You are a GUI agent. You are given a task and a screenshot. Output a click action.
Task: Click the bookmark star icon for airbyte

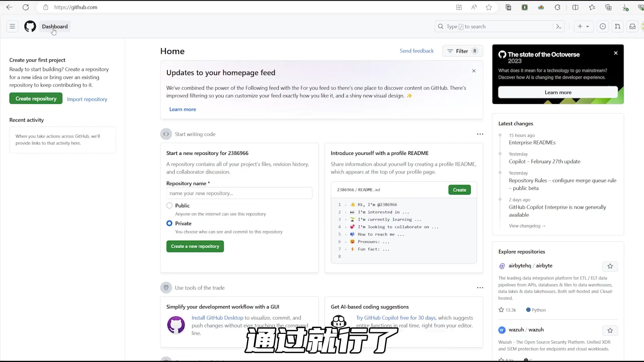click(x=610, y=266)
